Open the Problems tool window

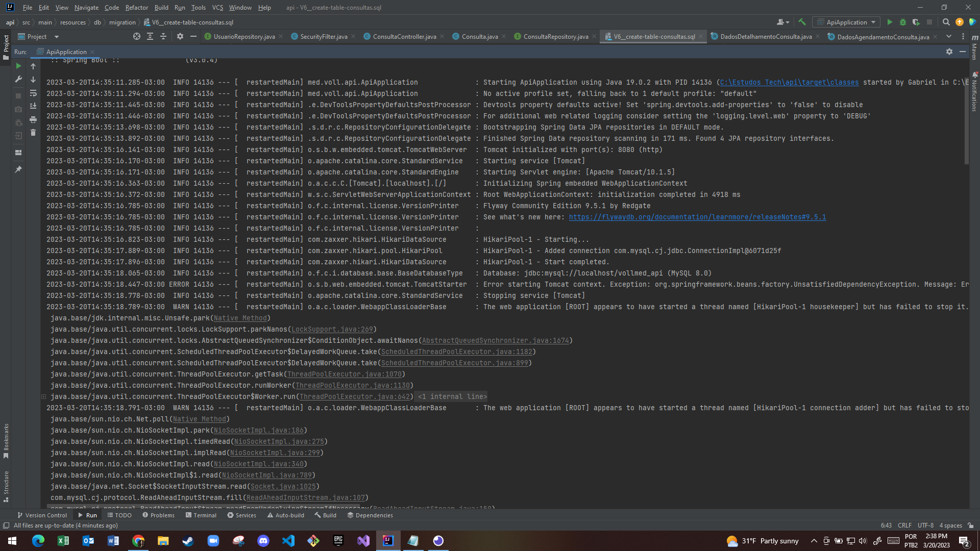click(x=158, y=515)
